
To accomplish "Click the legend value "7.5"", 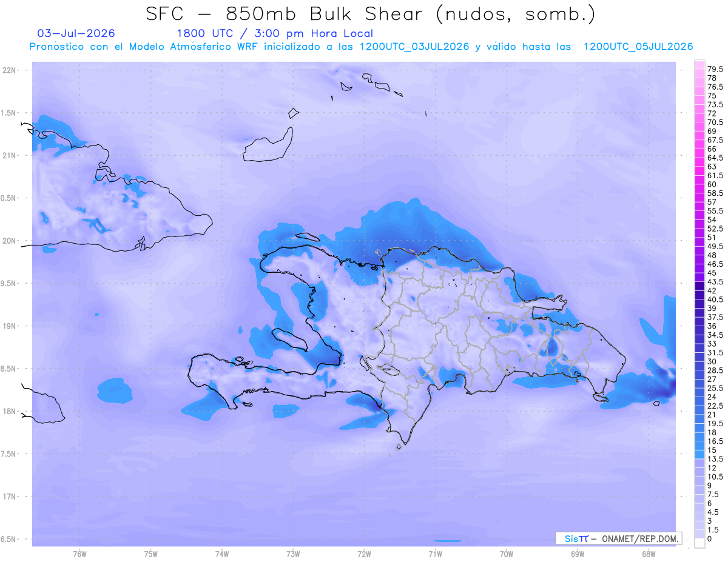I will tap(713, 494).
